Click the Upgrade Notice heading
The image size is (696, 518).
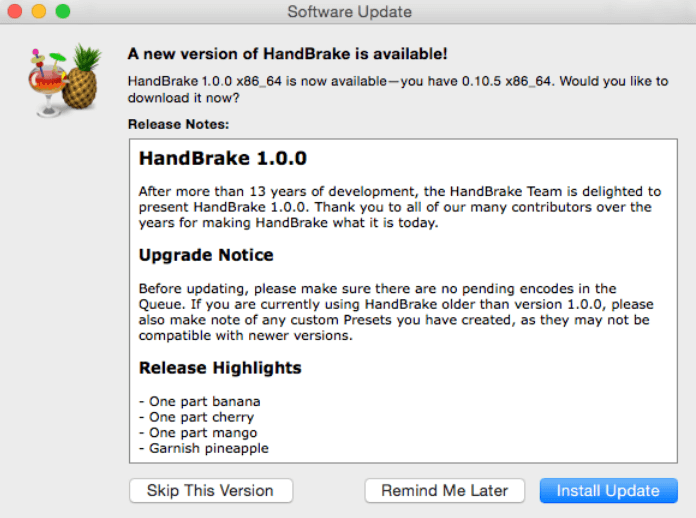point(206,255)
